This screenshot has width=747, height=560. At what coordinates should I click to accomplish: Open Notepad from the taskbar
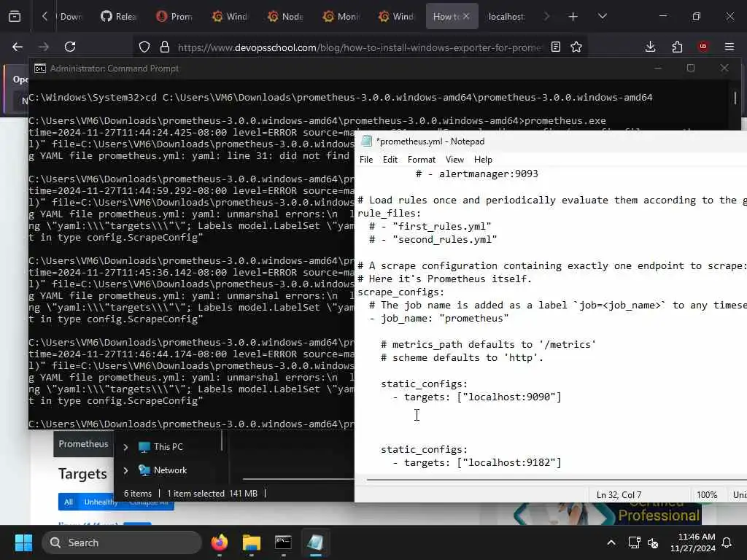click(315, 542)
